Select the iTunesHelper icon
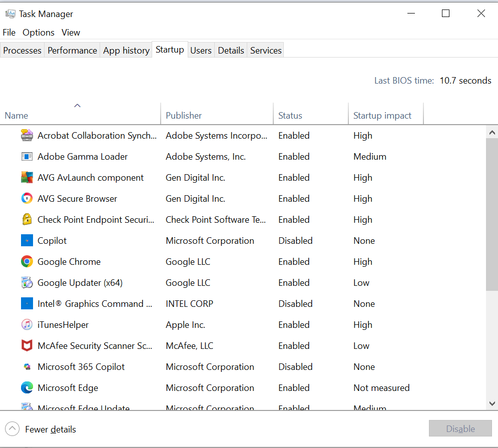 tap(27, 324)
